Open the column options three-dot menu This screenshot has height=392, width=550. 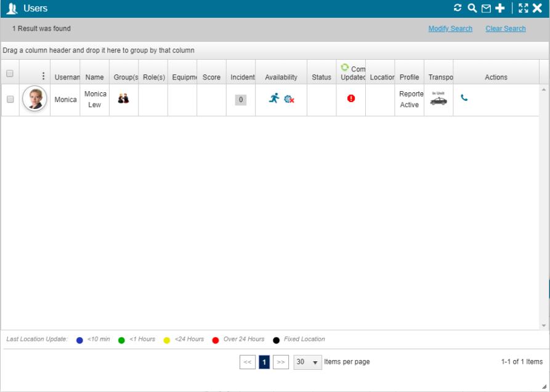[43, 76]
